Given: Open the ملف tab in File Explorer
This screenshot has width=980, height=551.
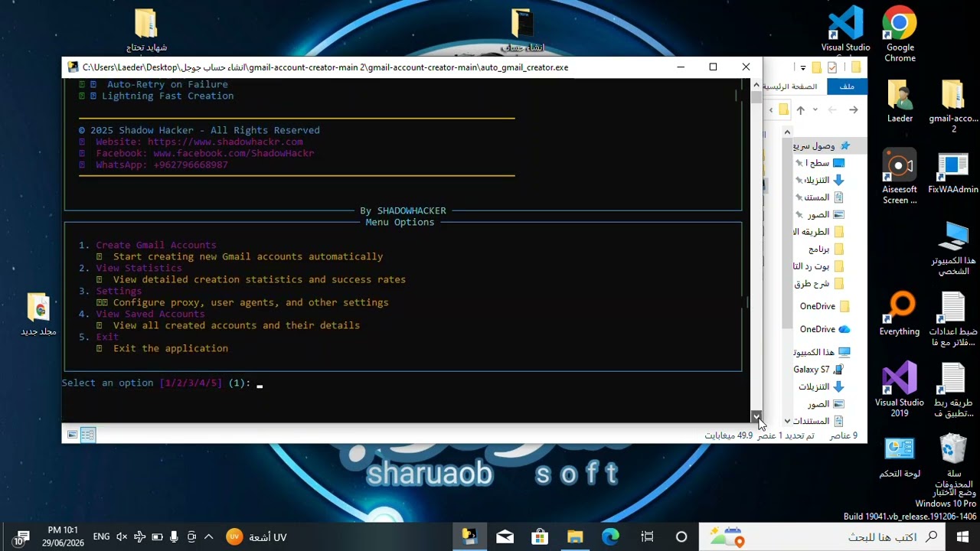Looking at the screenshot, I should (x=847, y=86).
